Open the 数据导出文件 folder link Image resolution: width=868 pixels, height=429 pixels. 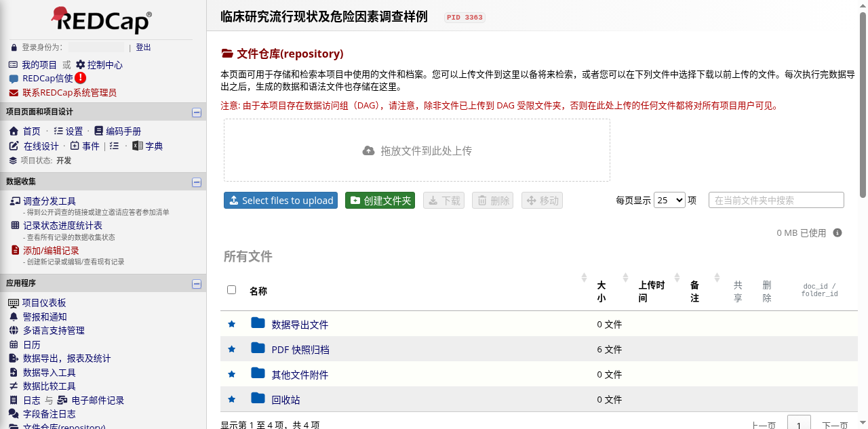(300, 325)
